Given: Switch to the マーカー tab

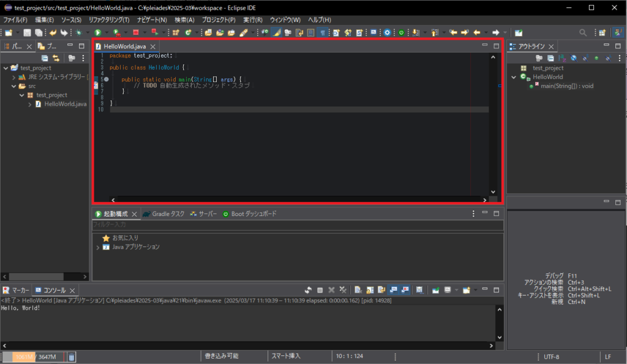Looking at the screenshot, I should pyautogui.click(x=17, y=290).
